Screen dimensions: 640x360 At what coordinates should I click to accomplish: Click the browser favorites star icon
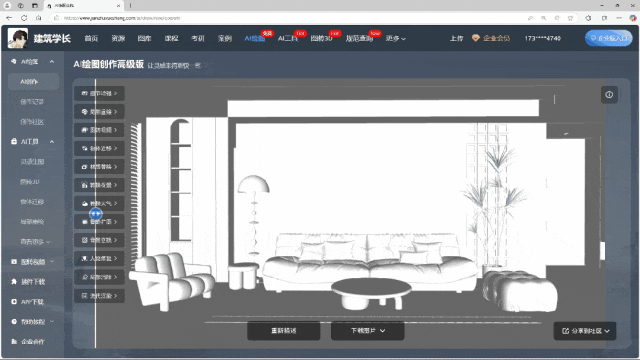tap(570, 18)
